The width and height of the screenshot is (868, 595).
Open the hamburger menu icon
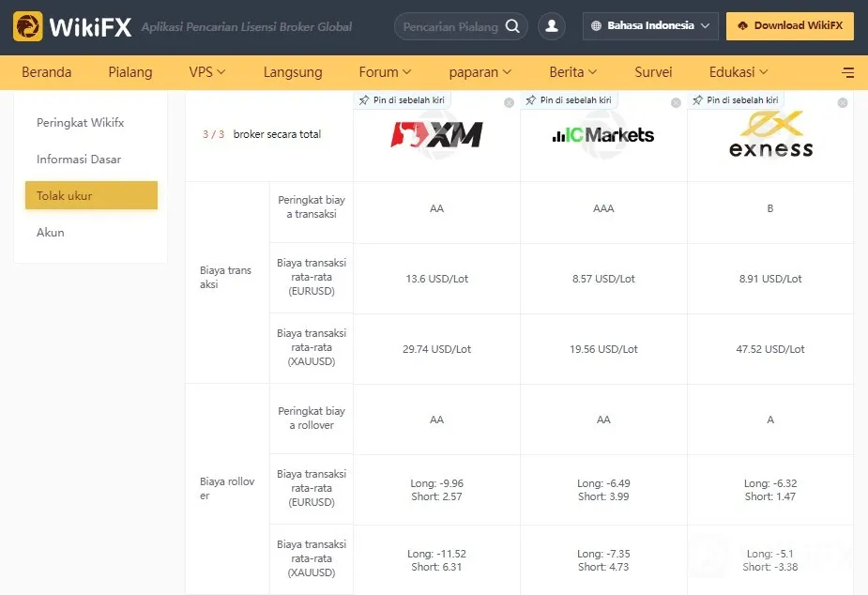847,72
